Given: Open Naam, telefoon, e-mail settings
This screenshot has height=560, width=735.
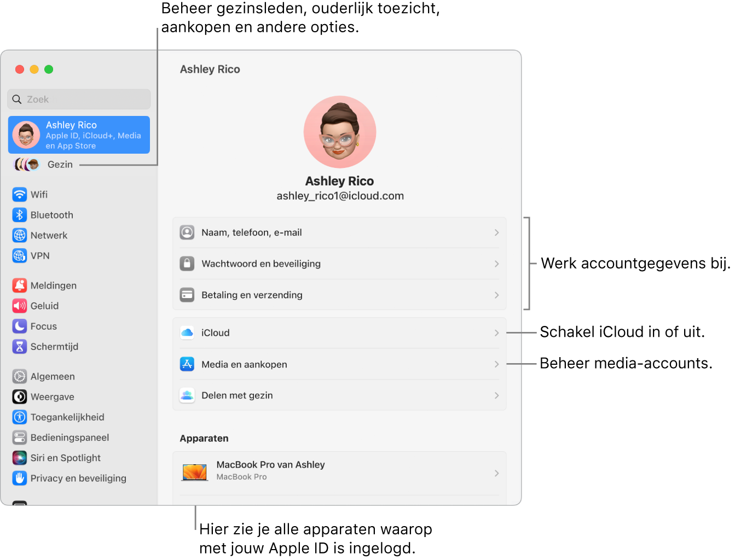Looking at the screenshot, I should click(x=339, y=232).
